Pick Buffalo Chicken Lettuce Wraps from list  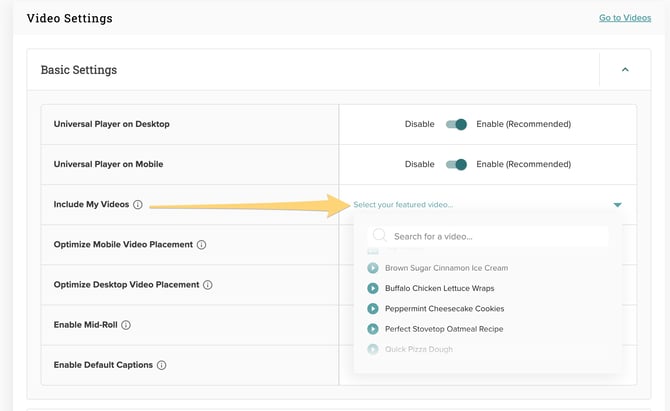tap(439, 288)
